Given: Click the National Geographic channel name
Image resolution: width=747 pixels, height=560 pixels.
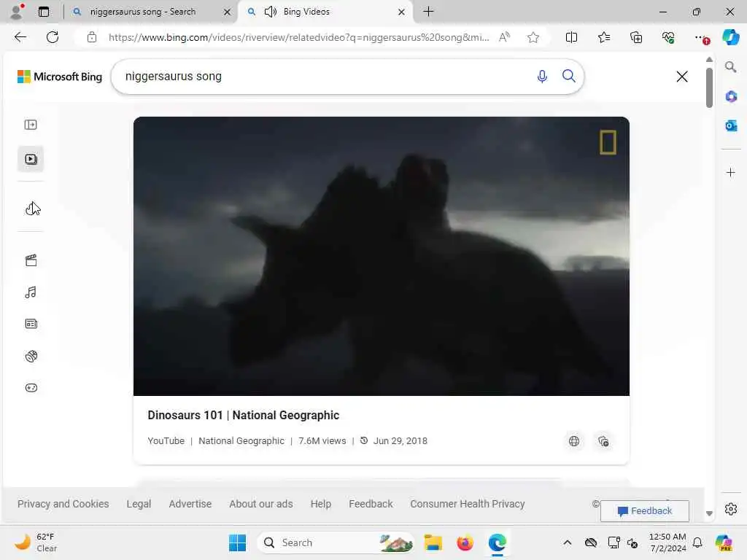Looking at the screenshot, I should 241,441.
